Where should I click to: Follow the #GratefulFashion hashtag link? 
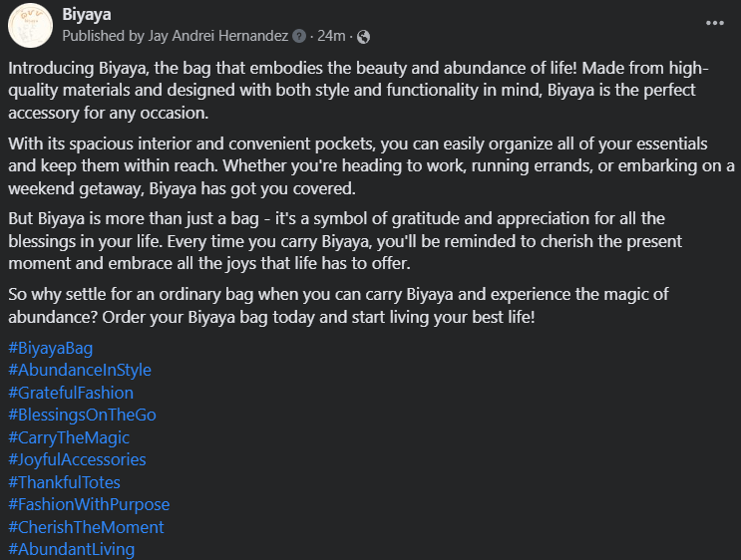[x=71, y=393]
